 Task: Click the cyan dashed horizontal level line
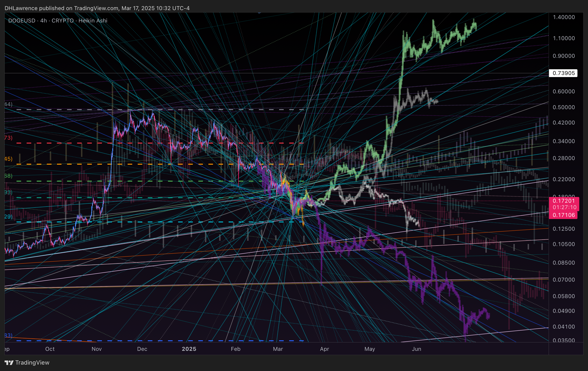tap(160, 222)
